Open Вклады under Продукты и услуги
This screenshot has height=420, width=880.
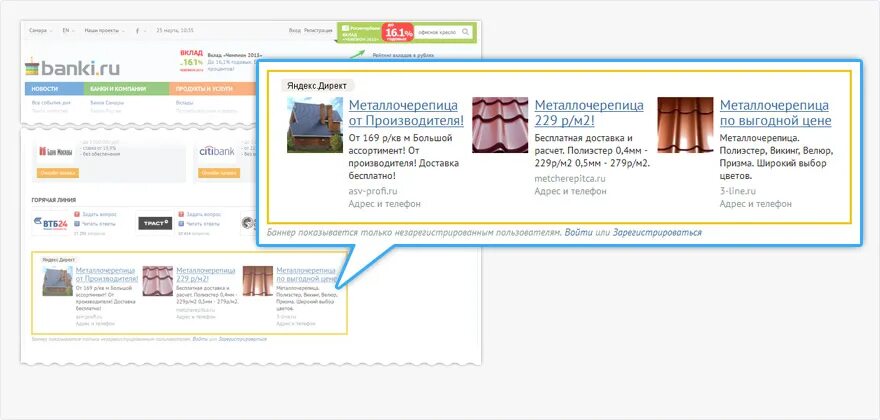[x=184, y=103]
